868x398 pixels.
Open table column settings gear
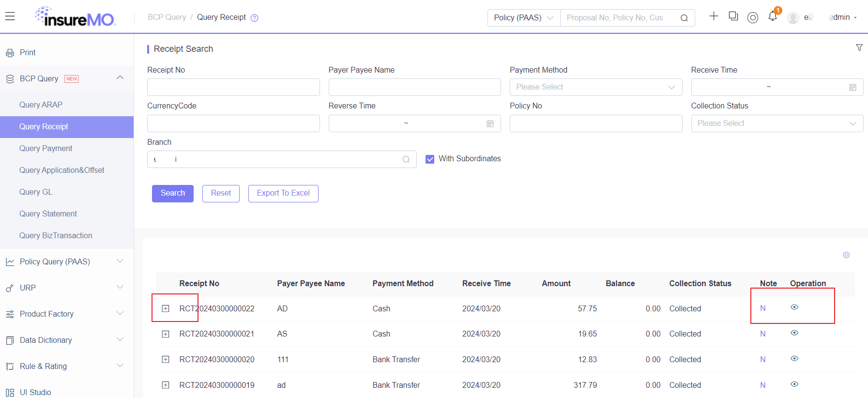(x=846, y=255)
